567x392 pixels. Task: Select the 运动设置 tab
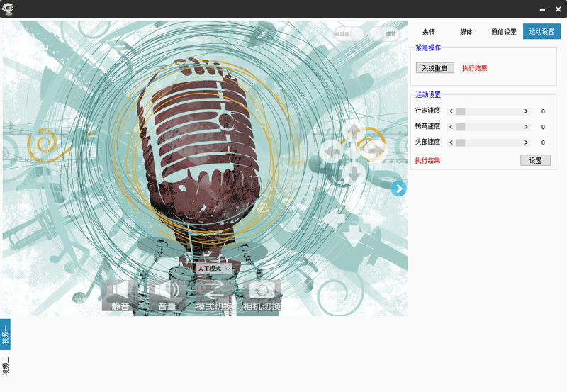(541, 31)
